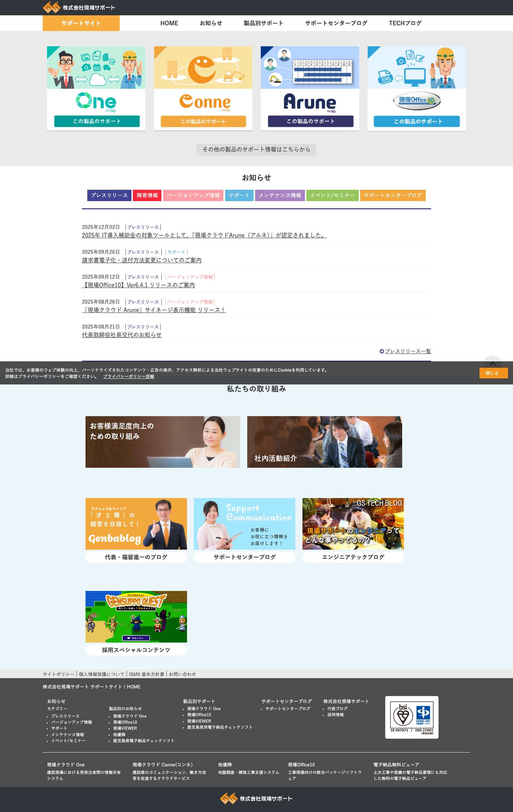
Task: Filter news by メンテナンス情報 tab
Action: [280, 195]
